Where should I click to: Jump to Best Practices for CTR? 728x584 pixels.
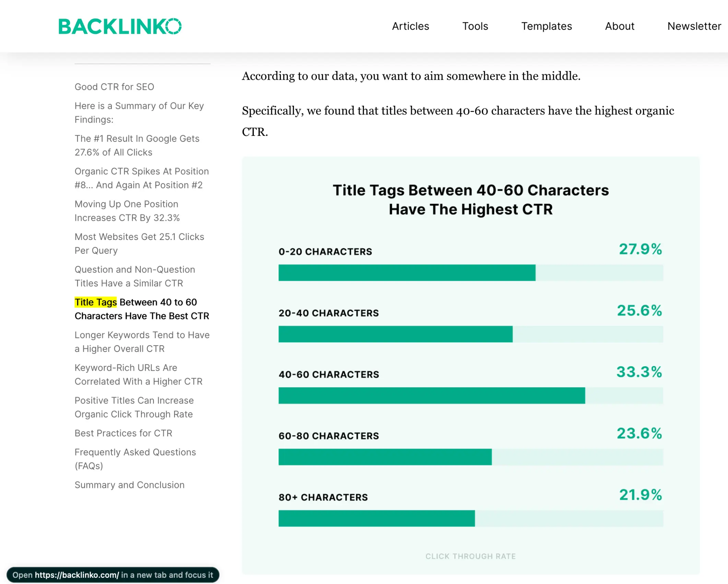[x=123, y=433]
